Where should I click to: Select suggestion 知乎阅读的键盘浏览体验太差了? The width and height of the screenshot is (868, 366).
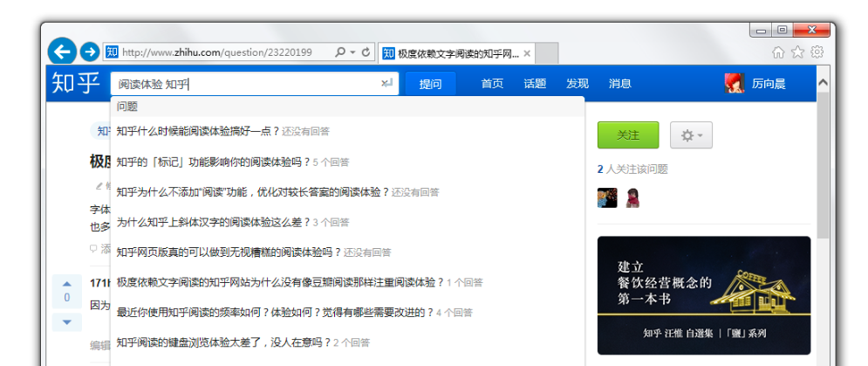[x=348, y=342]
